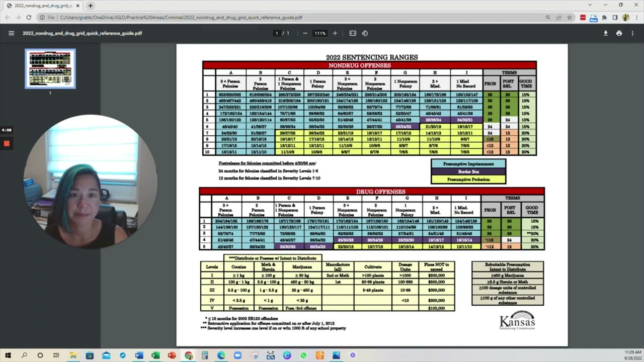The height and width of the screenshot is (362, 644).
Task: Click the Kansas Sentencing Commission logo
Action: [517, 322]
